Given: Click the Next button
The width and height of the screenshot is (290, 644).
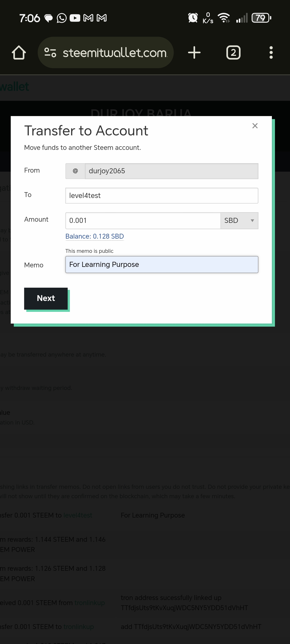Looking at the screenshot, I should (46, 298).
